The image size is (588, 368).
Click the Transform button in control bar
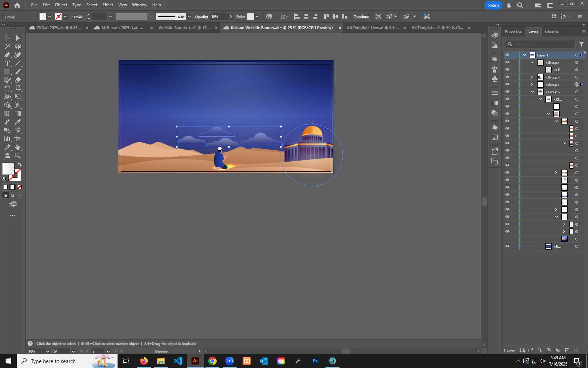361,16
